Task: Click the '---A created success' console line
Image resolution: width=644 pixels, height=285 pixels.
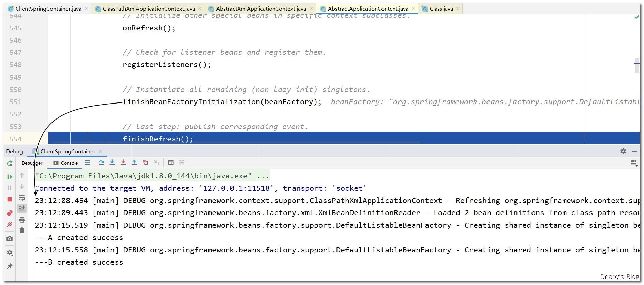Action: click(79, 238)
